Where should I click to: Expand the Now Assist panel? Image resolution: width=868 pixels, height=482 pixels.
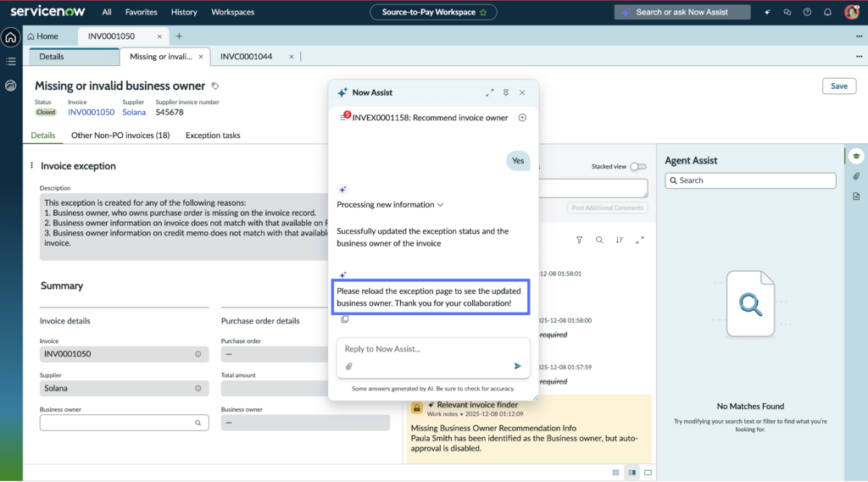pyautogui.click(x=490, y=92)
